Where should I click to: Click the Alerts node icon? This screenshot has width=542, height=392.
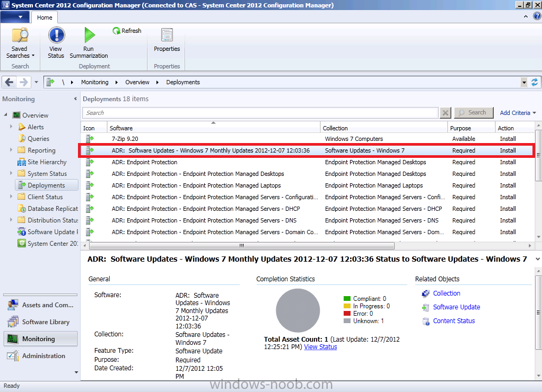coord(21,127)
